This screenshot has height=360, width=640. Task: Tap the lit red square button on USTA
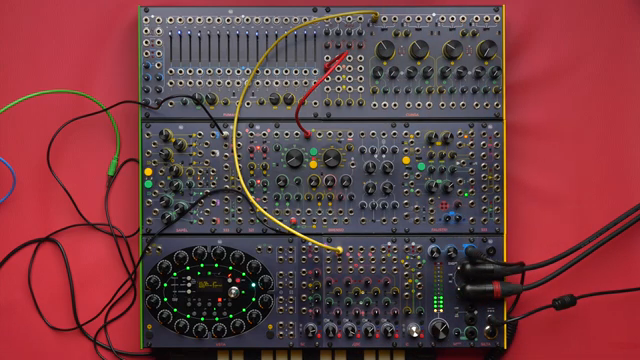[x=220, y=300]
